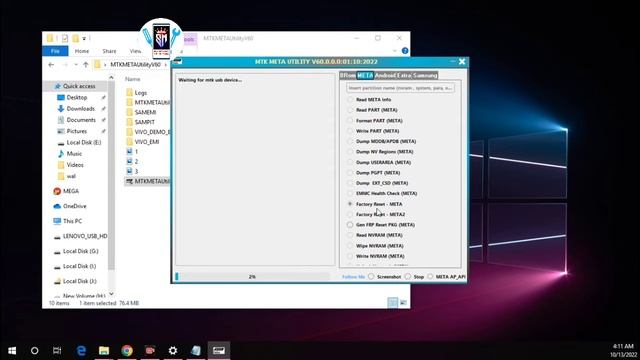Screen dimensions: 640x360
Task: Open the Home ribbon tab in Explorer
Action: pos(82,51)
